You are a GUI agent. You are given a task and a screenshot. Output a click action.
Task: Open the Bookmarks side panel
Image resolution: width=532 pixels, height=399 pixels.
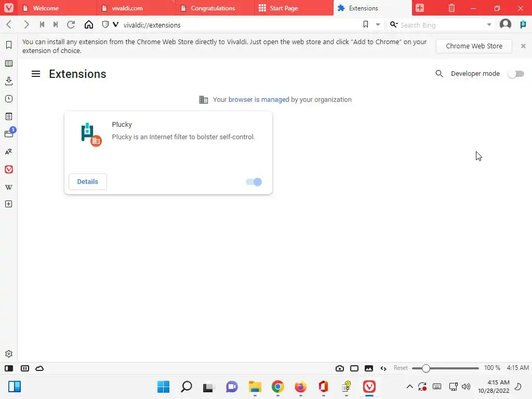pyautogui.click(x=9, y=45)
